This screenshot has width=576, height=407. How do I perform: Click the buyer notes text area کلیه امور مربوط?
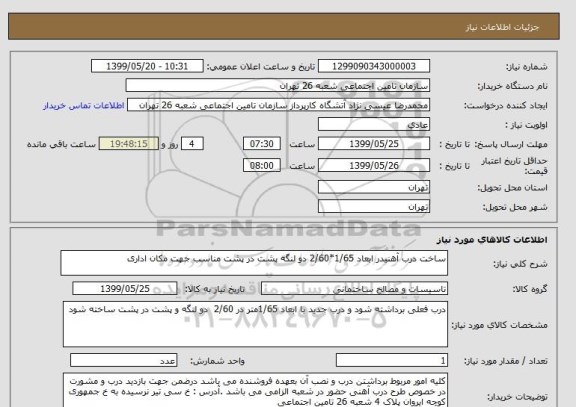tap(255, 390)
